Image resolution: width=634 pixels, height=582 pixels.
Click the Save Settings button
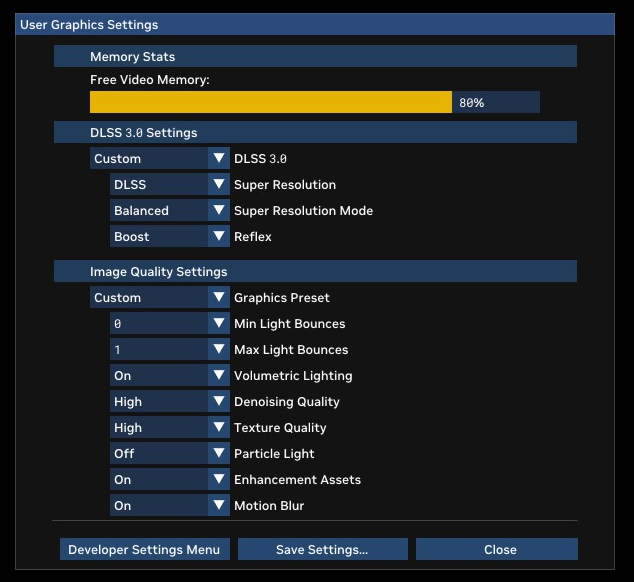coord(322,549)
